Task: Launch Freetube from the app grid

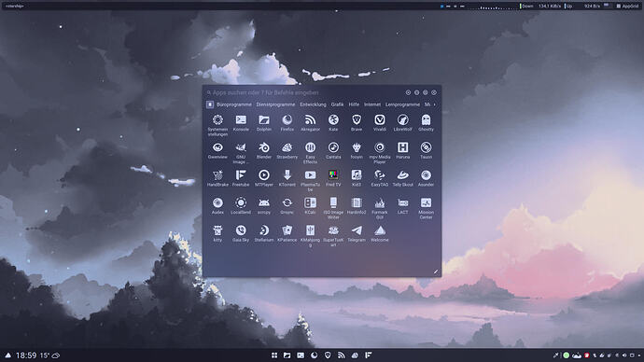Action: coord(241,178)
